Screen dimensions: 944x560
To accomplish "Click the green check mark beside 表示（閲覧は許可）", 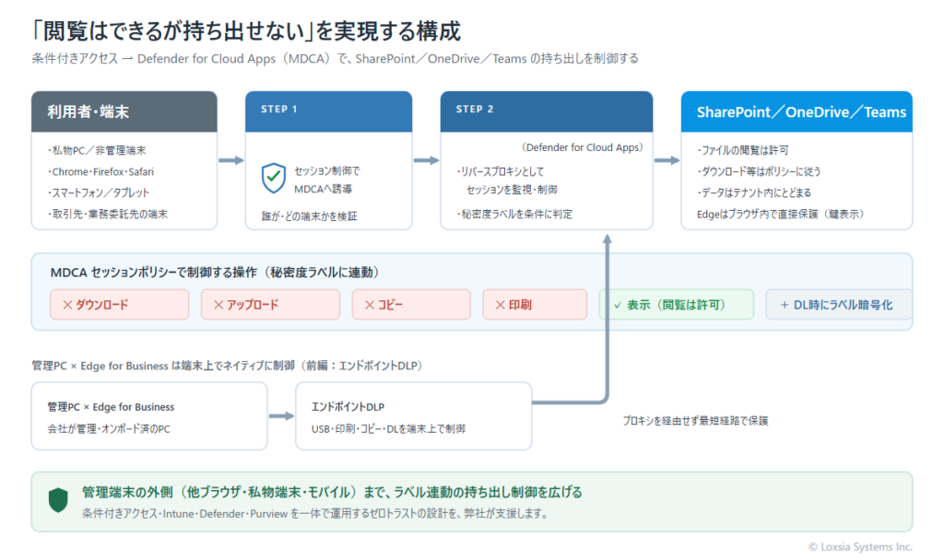I will coord(617,305).
